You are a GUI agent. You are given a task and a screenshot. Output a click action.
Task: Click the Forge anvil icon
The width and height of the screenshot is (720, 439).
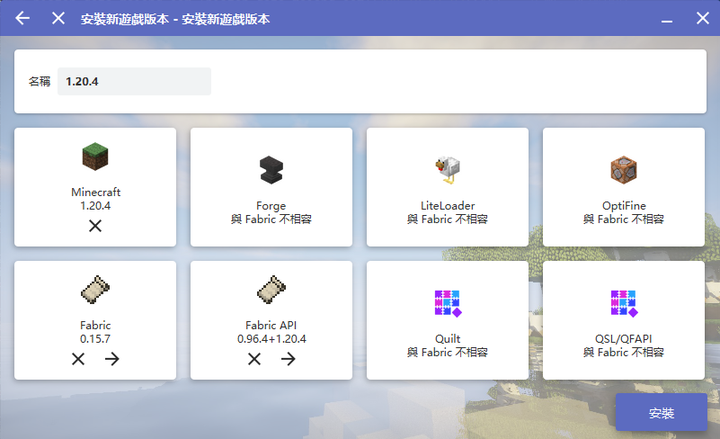pos(271,170)
